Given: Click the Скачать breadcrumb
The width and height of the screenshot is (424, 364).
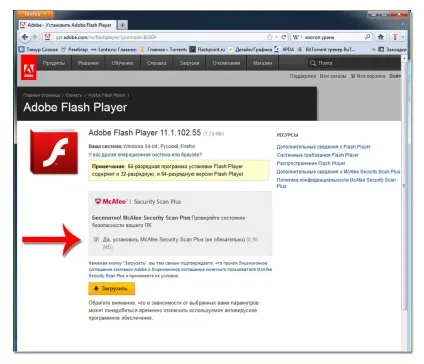Looking at the screenshot, I should click(x=74, y=95).
